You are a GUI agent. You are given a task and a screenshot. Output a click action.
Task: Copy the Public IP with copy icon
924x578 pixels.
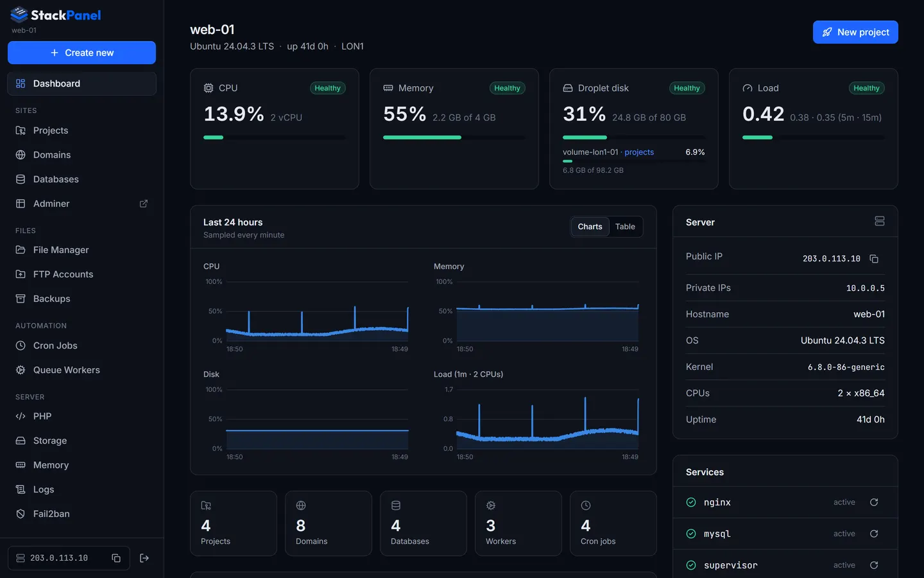pos(874,259)
